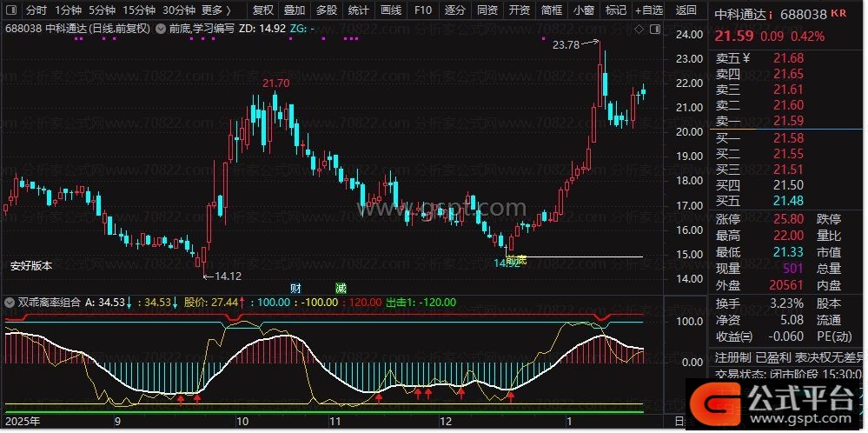The height and width of the screenshot is (433, 868).
Task: Click the 减 marker on the chart
Action: [341, 287]
